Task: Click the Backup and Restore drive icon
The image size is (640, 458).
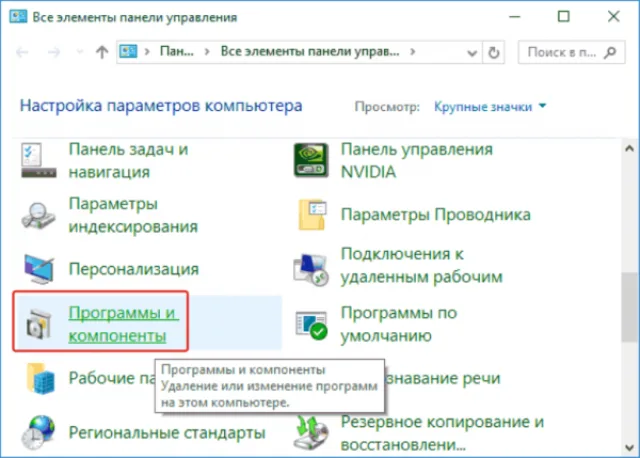Action: tap(311, 433)
